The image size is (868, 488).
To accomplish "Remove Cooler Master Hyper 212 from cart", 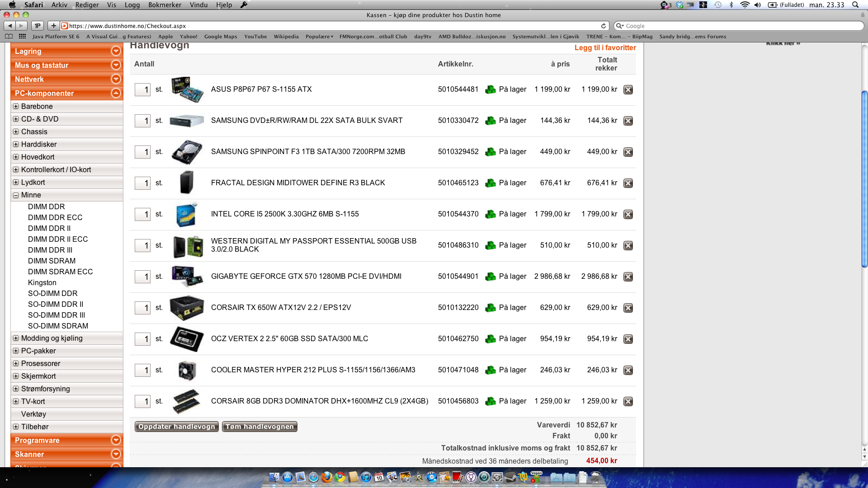I will tap(628, 370).
